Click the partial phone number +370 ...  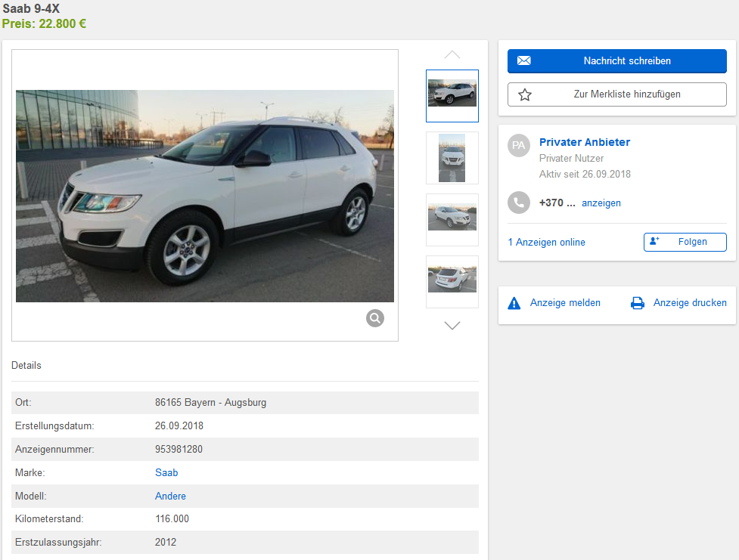(x=557, y=203)
